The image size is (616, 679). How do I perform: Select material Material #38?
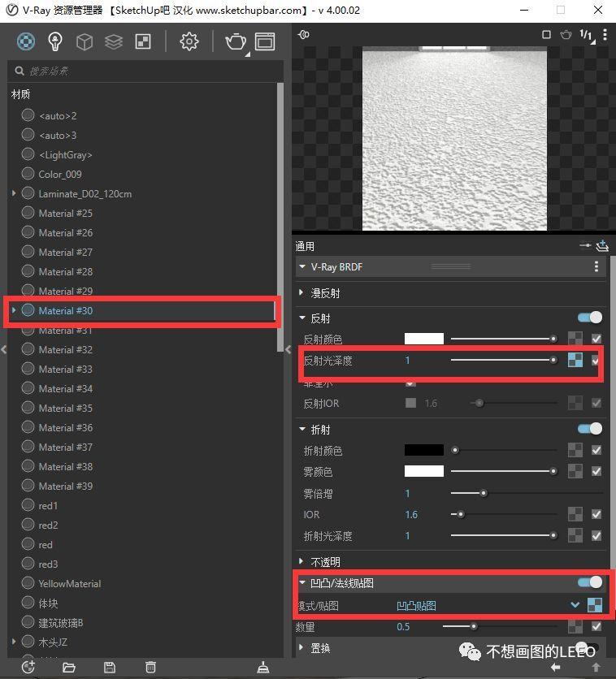pos(65,467)
